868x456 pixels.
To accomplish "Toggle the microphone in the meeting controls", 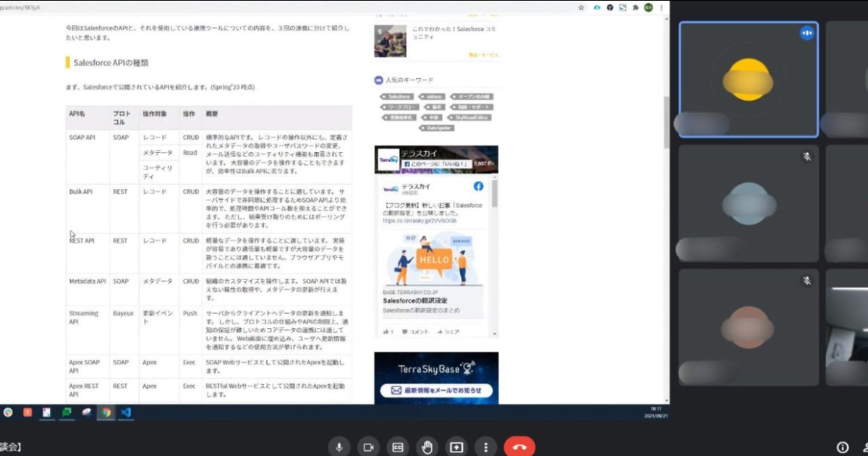I will 339,447.
